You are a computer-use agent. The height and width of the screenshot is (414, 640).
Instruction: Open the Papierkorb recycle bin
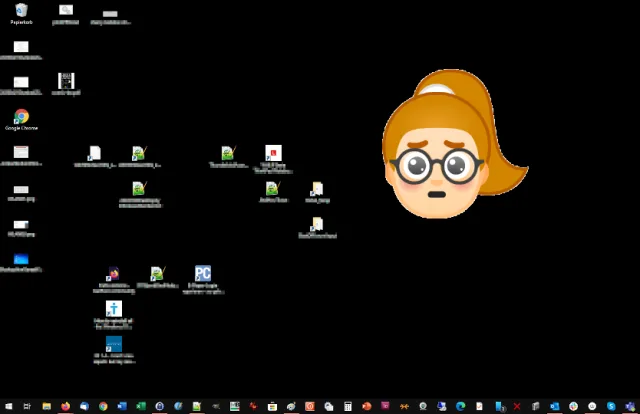21,11
